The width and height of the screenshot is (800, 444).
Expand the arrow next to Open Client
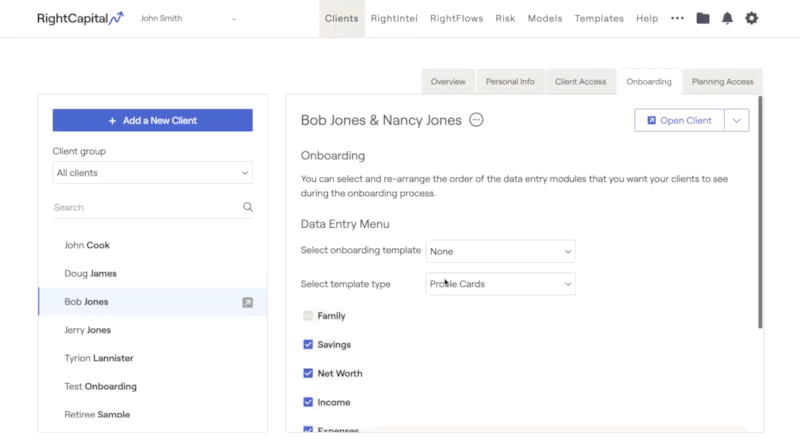(737, 120)
